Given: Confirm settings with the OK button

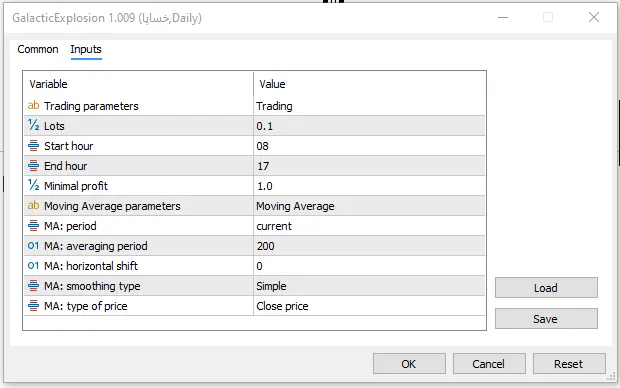Looking at the screenshot, I should (409, 363).
